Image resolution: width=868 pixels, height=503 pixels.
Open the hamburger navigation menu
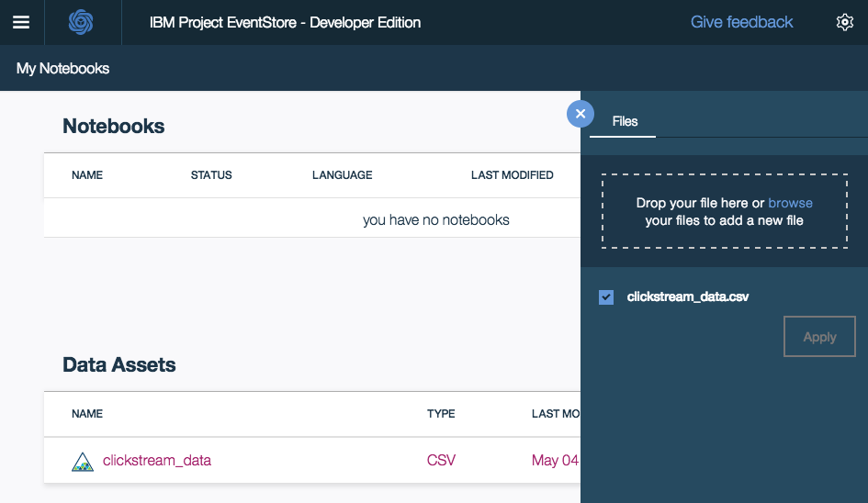[x=21, y=22]
